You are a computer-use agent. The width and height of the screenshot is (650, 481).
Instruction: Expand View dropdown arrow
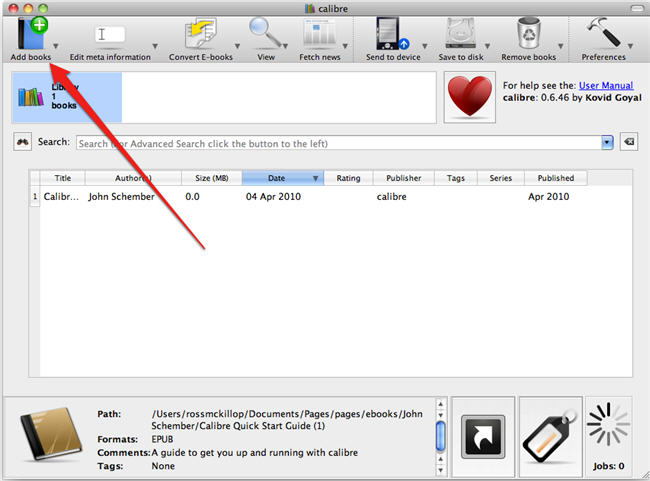click(285, 46)
